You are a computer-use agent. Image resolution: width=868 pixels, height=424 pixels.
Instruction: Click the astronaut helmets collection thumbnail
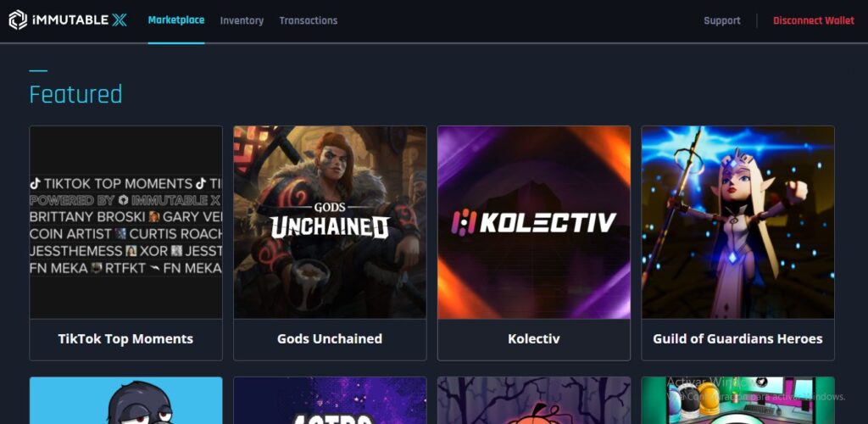(738, 401)
